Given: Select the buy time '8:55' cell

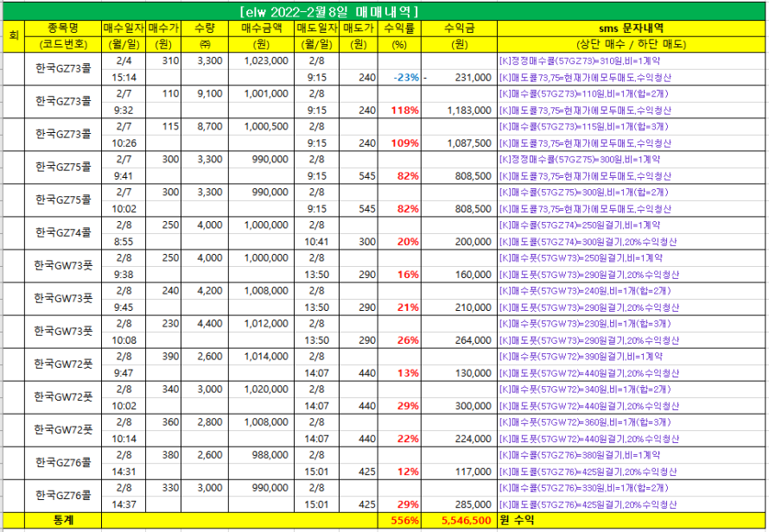Looking at the screenshot, I should pyautogui.click(x=124, y=242).
